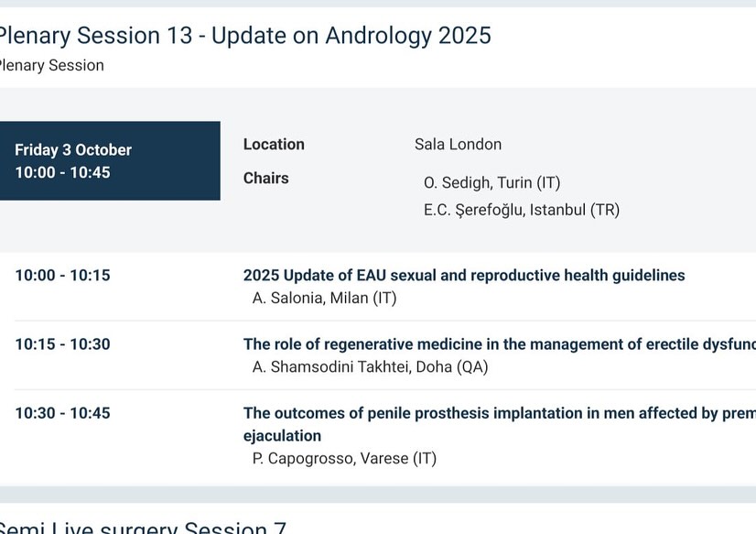Open penile prosthesis implantation outcomes talk
The width and height of the screenshot is (756, 534).
point(500,424)
